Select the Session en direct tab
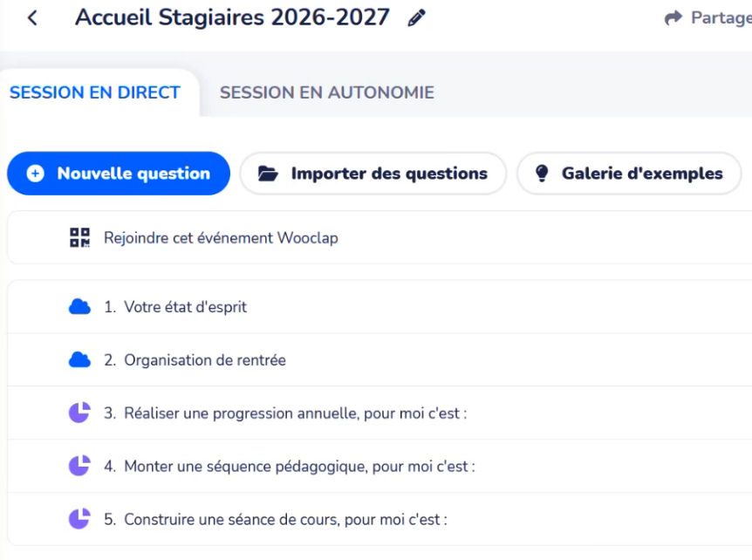 (x=95, y=92)
